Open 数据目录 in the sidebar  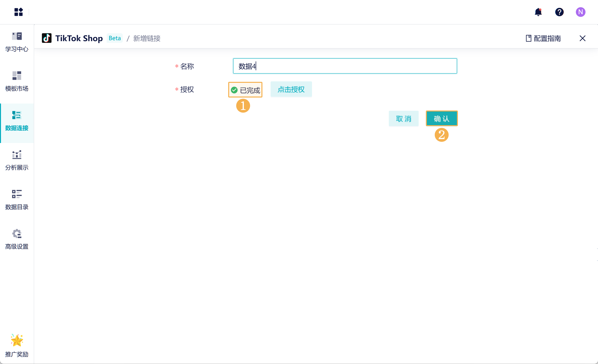[17, 200]
